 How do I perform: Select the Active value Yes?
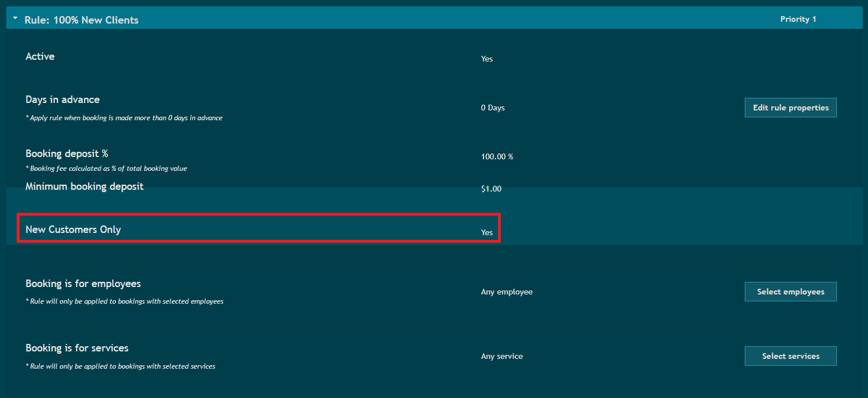487,59
